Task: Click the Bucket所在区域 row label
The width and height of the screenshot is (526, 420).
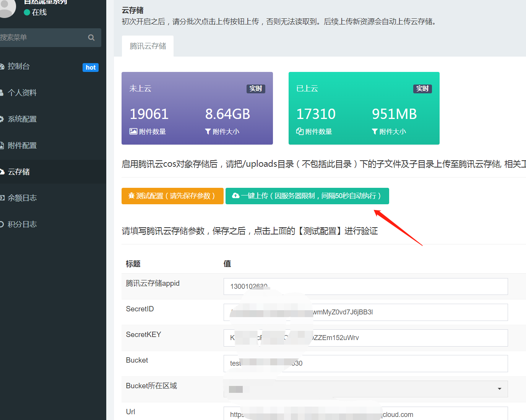Action: 151,386
